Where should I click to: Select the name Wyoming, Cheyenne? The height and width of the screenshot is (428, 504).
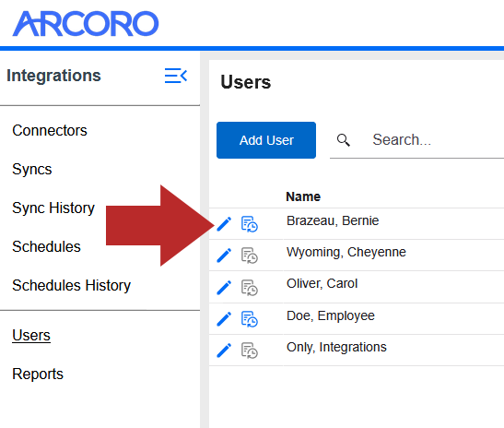click(x=346, y=253)
